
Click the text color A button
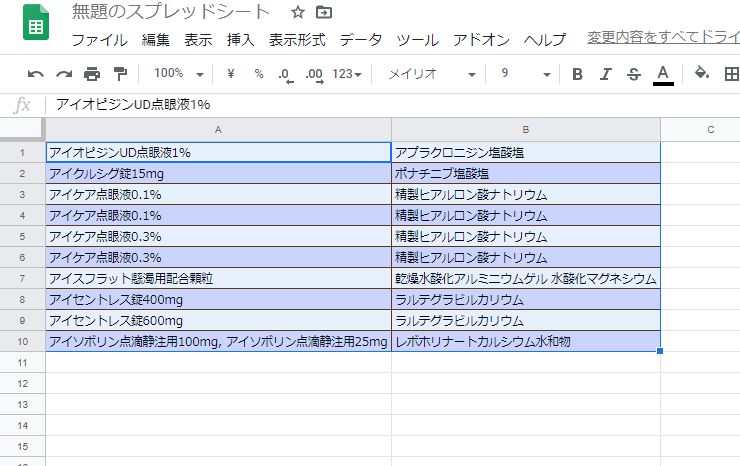point(662,74)
